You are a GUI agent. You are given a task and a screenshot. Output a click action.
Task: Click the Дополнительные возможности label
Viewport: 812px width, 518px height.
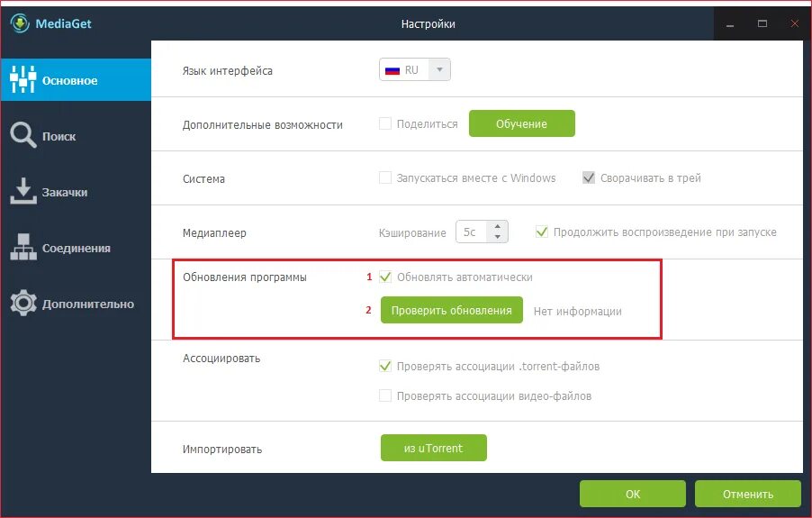tap(263, 125)
